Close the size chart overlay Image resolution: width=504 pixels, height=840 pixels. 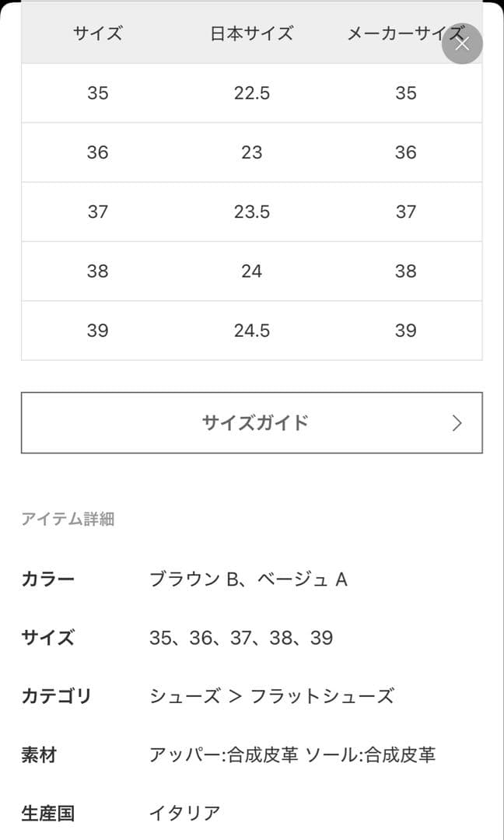point(462,44)
